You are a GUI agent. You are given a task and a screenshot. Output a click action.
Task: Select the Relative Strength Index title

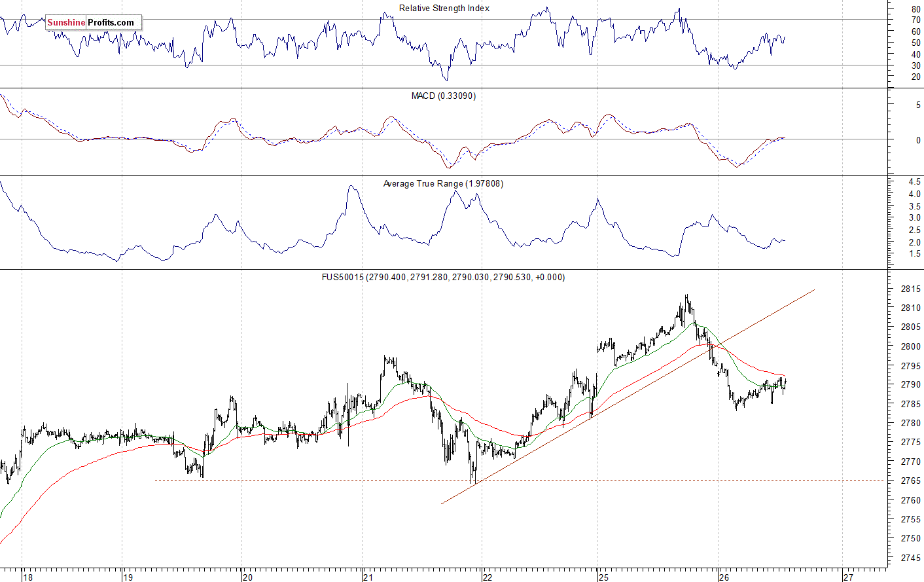(444, 8)
